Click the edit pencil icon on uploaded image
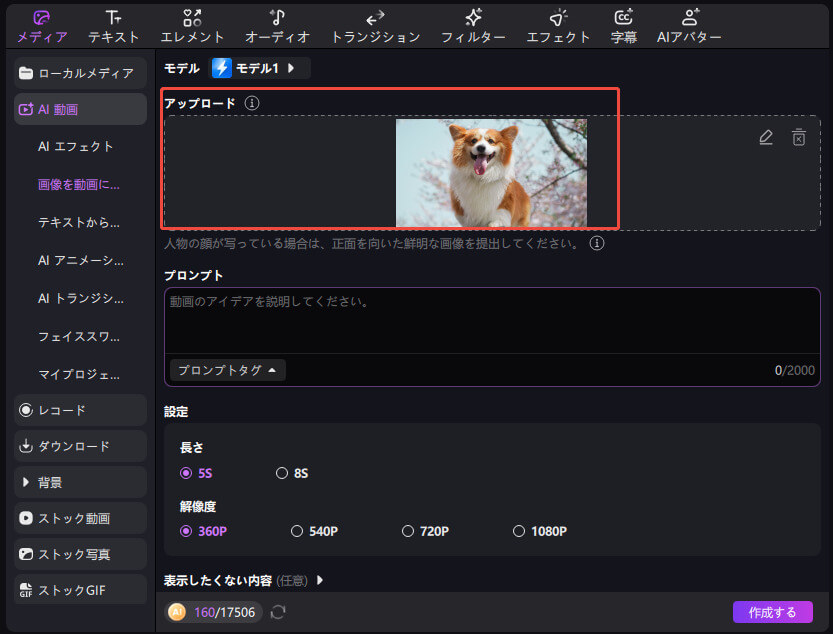Screen dimensions: 833x634 pos(766,138)
